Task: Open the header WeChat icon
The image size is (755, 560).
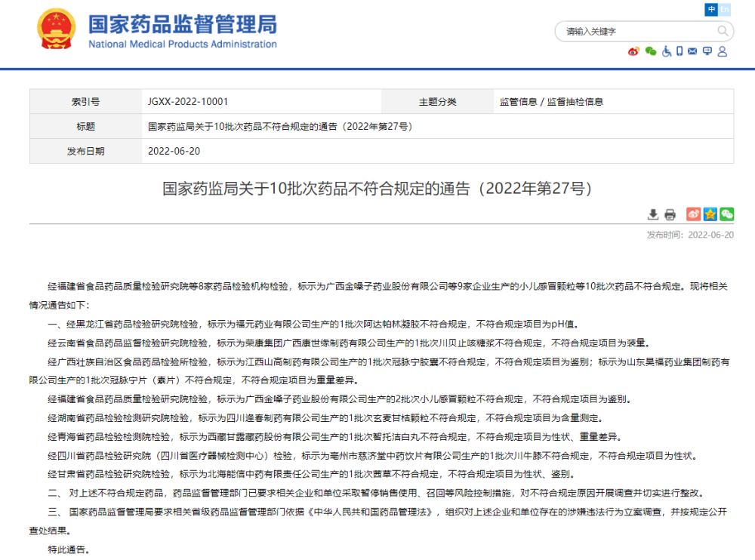Action: tap(650, 51)
